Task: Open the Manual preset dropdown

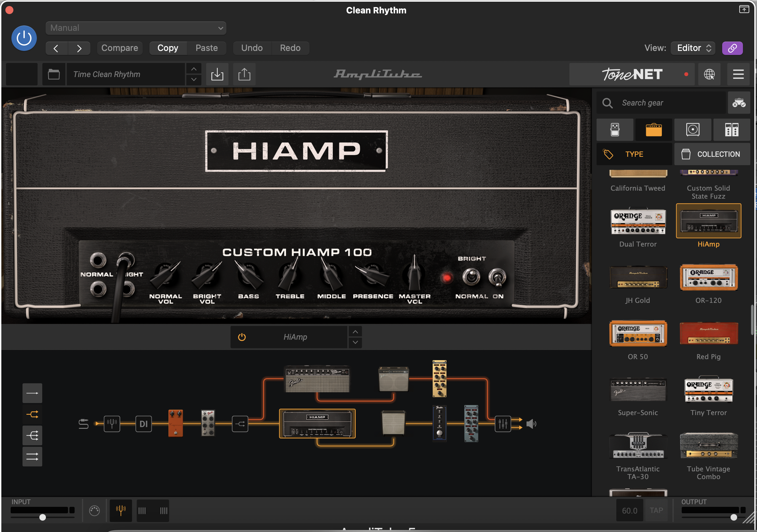Action: (136, 28)
